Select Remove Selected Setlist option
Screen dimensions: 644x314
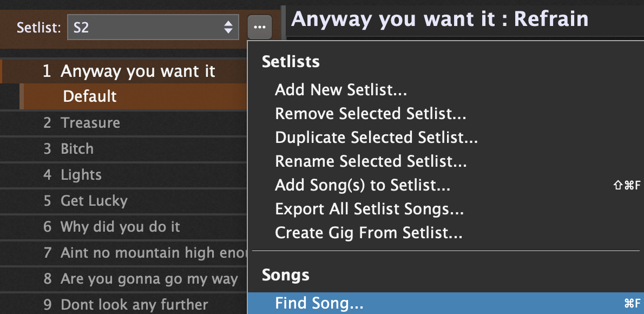click(x=371, y=114)
